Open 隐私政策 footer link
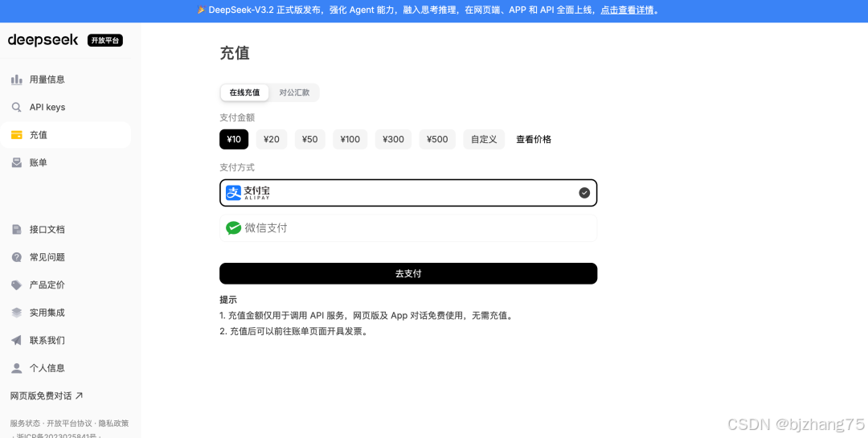Screen dimensions: 868x438 (113, 423)
